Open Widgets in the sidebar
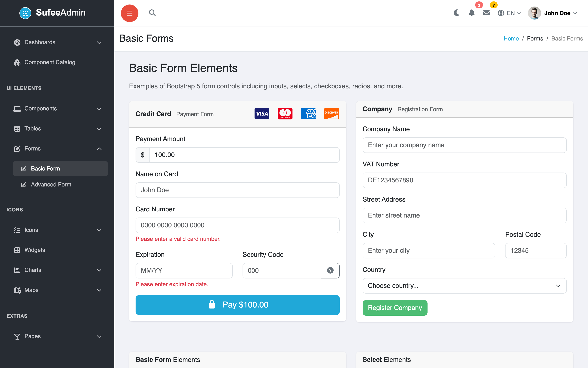The height and width of the screenshot is (368, 588). 57,250
